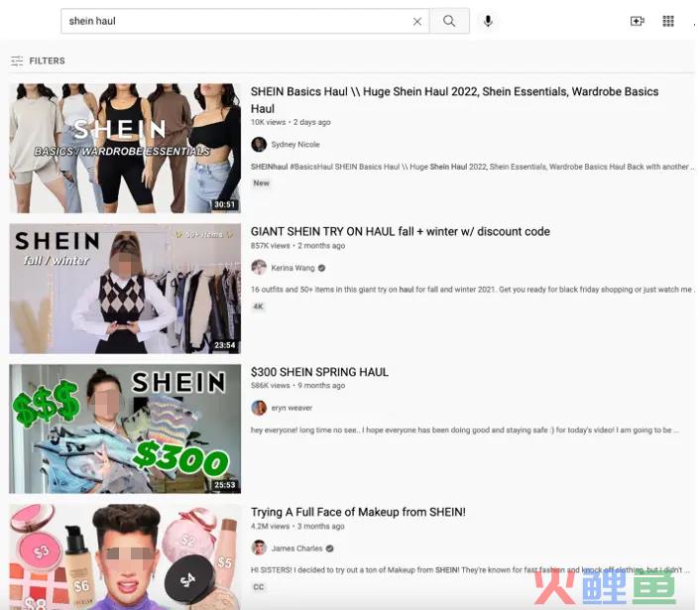Visit the eryn weaver channel name
700x610 pixels.
[292, 408]
